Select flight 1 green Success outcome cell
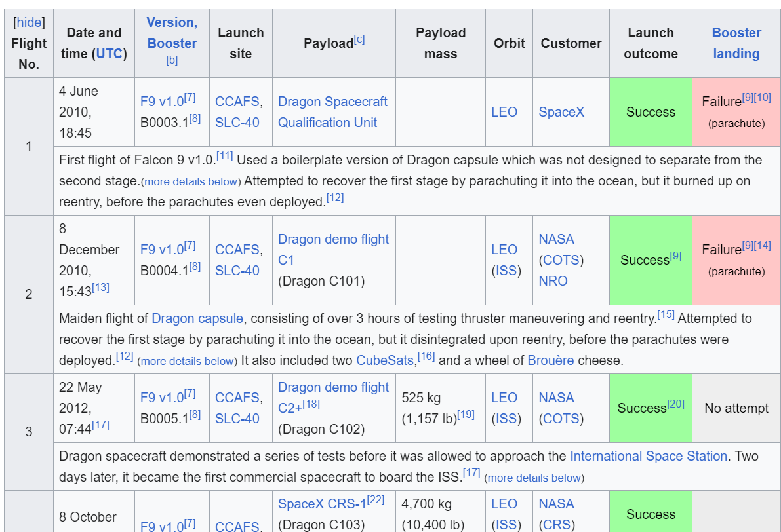The height and width of the screenshot is (532, 781). click(x=651, y=112)
